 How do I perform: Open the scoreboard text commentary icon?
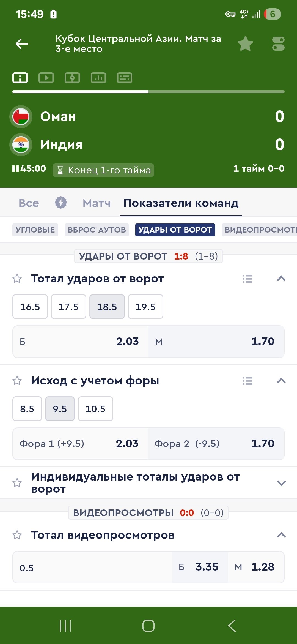point(125,78)
